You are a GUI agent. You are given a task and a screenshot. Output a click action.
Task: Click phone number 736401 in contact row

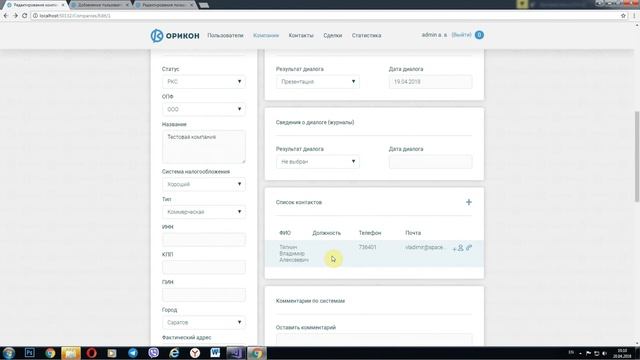[367, 247]
